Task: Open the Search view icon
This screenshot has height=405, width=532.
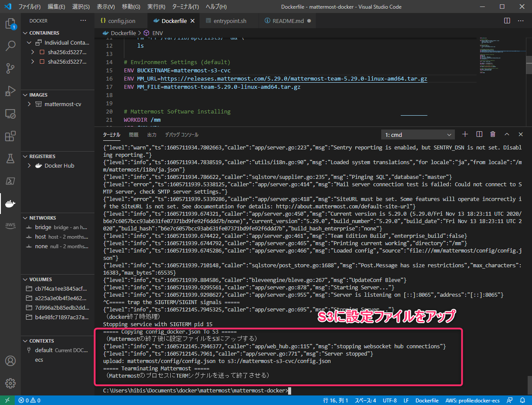Action: 10,45
